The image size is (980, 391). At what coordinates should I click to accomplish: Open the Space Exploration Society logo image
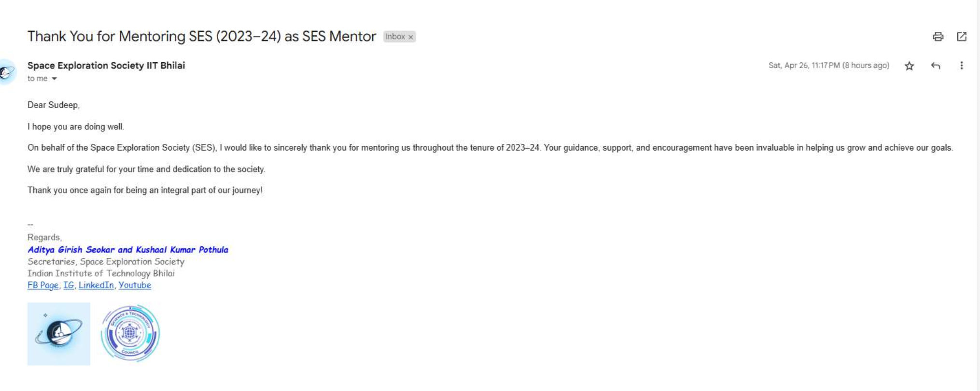coord(59,334)
